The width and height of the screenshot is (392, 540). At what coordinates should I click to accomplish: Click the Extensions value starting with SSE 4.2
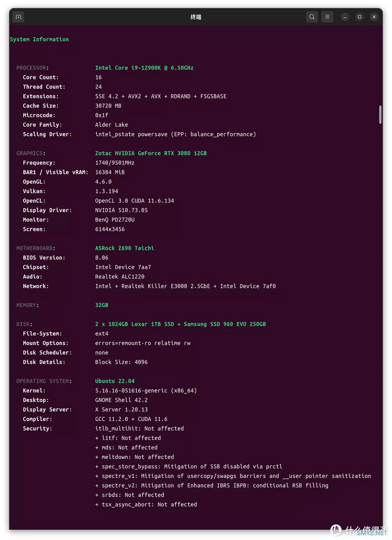click(161, 96)
